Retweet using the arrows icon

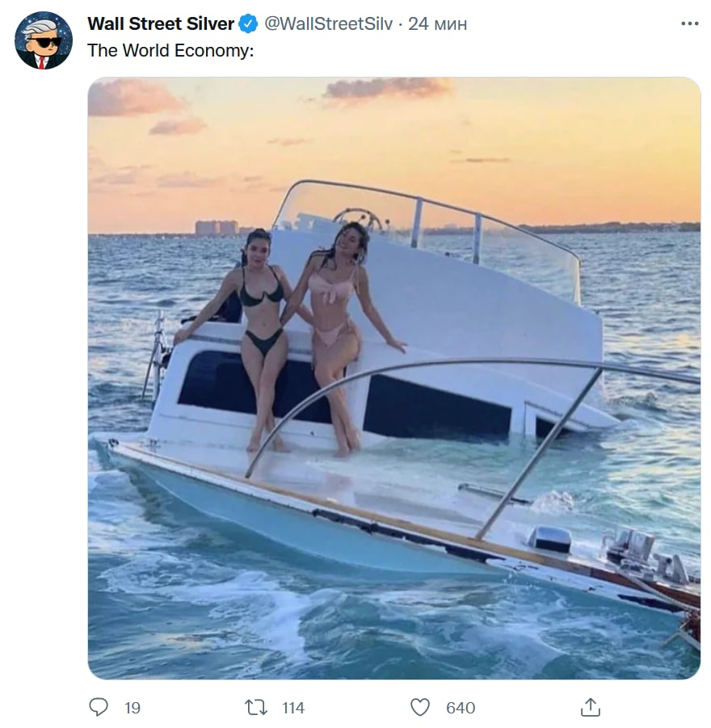click(255, 708)
